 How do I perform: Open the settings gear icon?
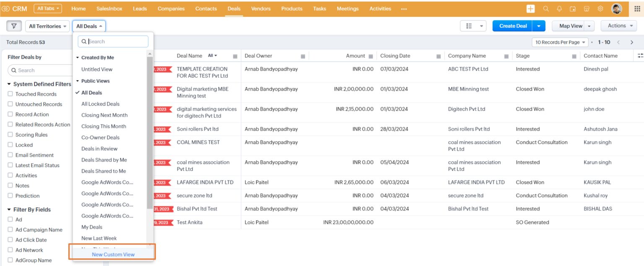[x=600, y=9]
